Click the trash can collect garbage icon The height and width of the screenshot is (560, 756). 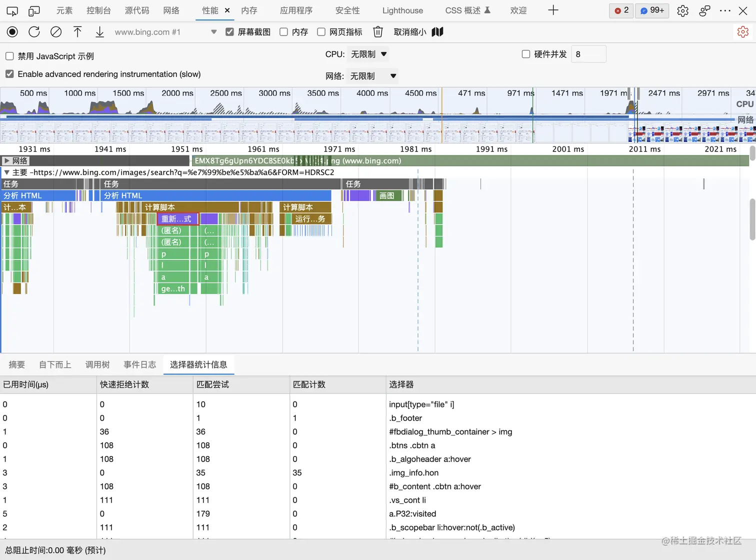click(378, 32)
